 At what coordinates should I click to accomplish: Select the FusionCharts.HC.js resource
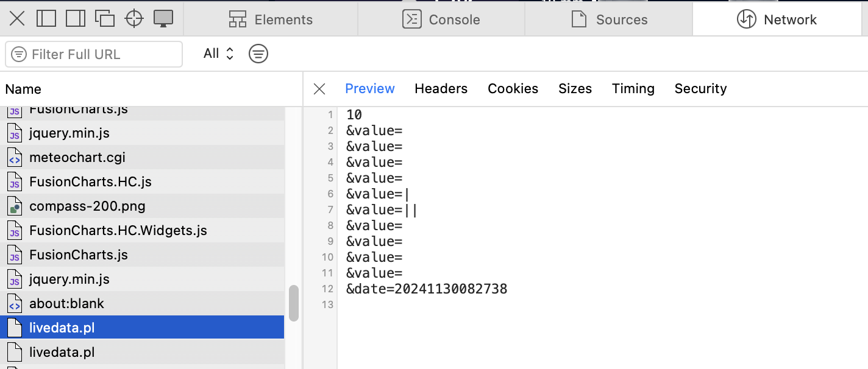pos(142,181)
